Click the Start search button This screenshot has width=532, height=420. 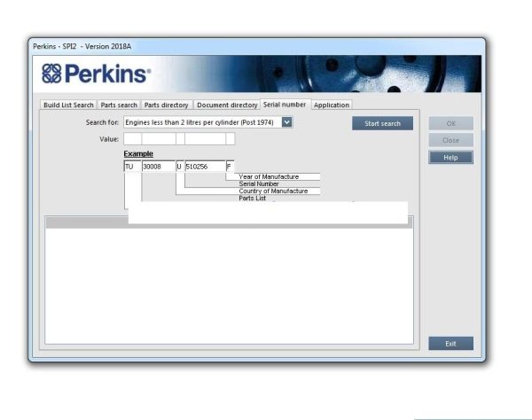click(x=382, y=123)
